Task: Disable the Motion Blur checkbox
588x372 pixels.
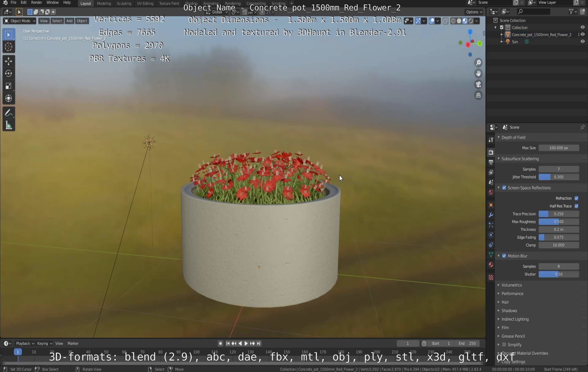Action: click(504, 256)
